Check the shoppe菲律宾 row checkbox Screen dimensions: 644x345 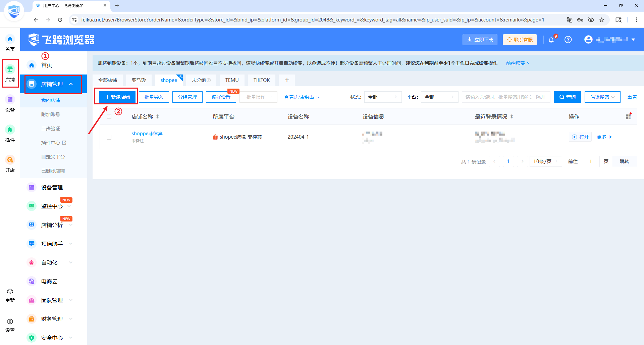[x=109, y=137]
